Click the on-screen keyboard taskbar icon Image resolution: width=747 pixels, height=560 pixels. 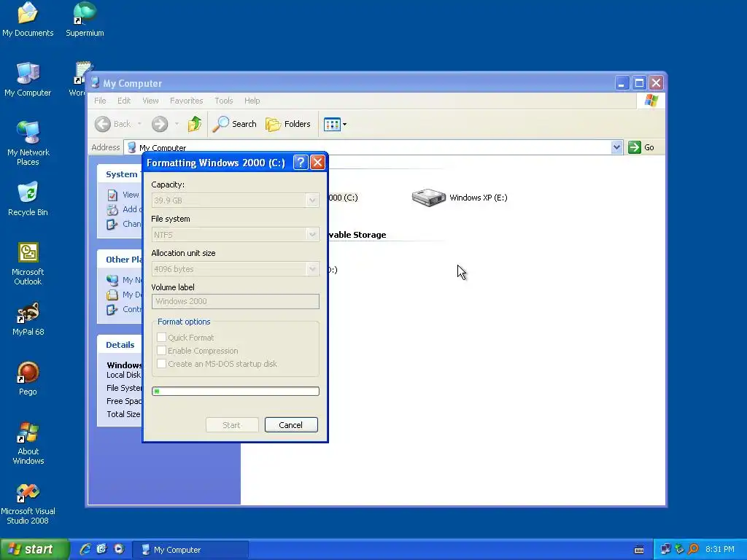click(x=639, y=550)
